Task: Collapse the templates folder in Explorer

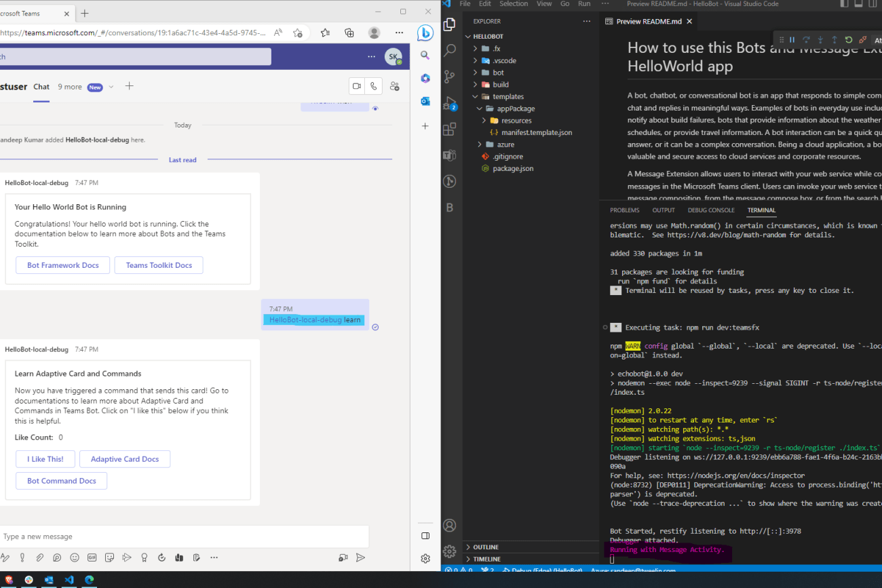Action: (x=508, y=96)
